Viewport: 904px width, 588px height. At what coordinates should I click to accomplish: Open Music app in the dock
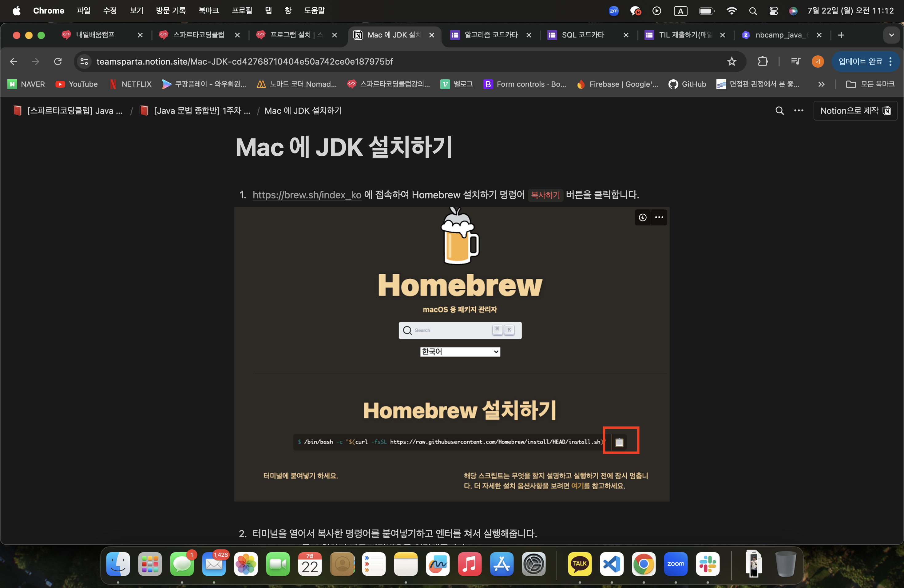[x=470, y=564]
